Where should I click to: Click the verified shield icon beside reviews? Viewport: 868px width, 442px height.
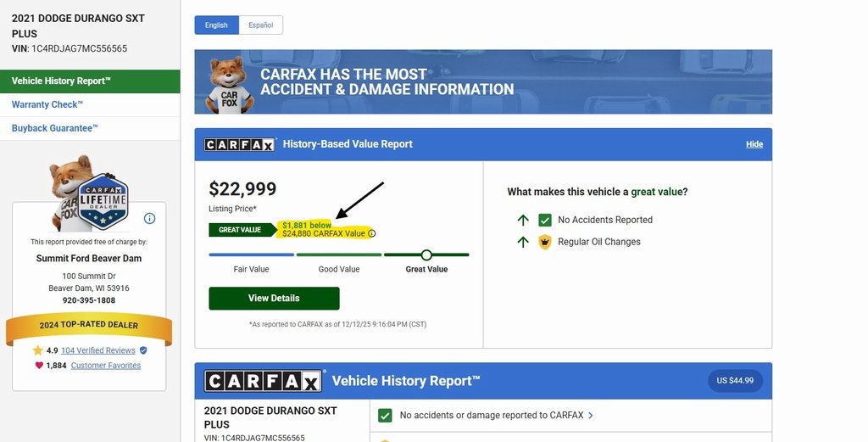pyautogui.click(x=143, y=350)
